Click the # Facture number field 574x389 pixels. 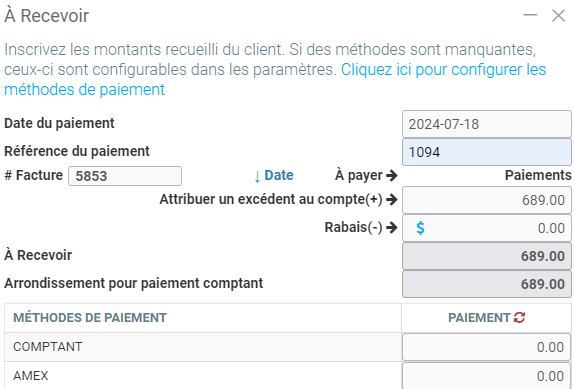pyautogui.click(x=125, y=176)
